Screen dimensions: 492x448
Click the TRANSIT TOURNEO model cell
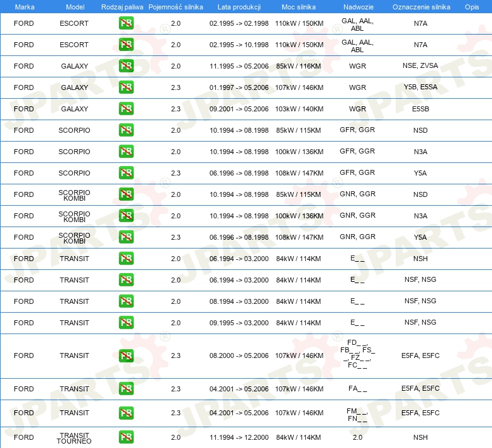click(x=74, y=438)
